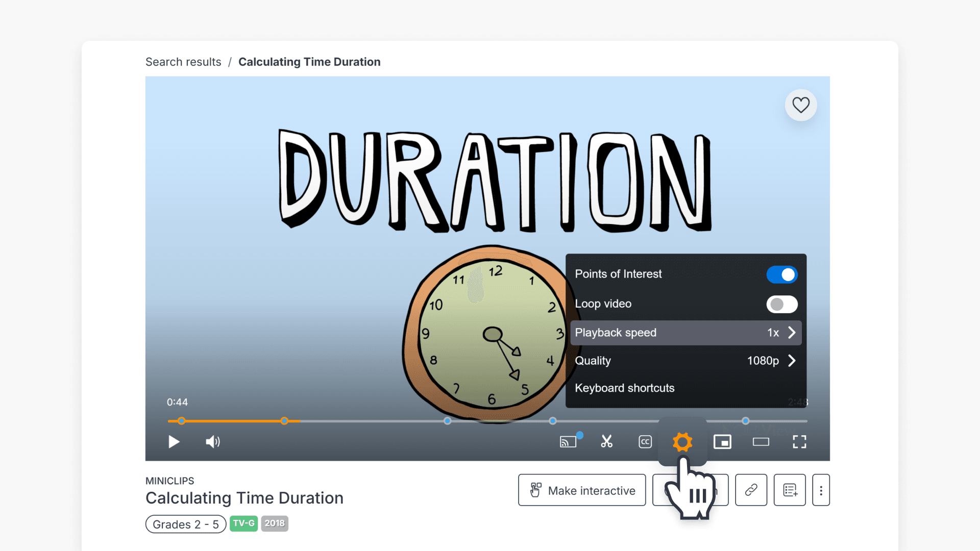Viewport: 980px width, 551px height.
Task: Favorite the video with the heart icon
Action: click(x=801, y=105)
